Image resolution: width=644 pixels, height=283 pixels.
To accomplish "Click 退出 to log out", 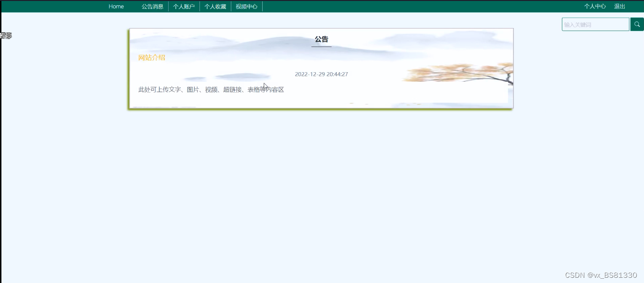I will click(x=620, y=6).
